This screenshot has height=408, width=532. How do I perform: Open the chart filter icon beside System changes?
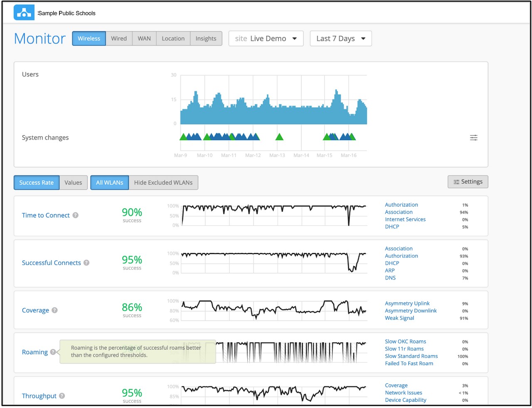[473, 138]
